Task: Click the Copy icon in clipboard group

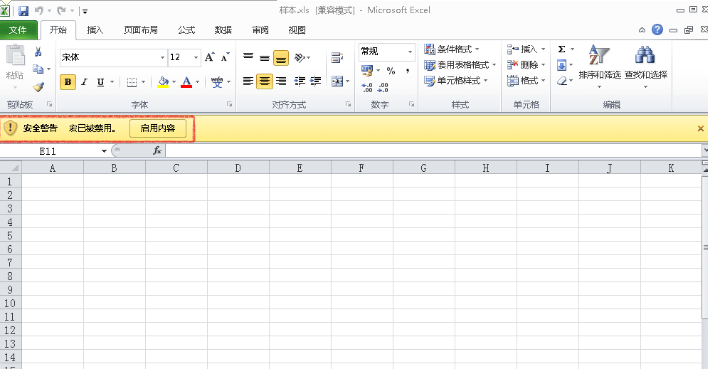Action: click(38, 69)
